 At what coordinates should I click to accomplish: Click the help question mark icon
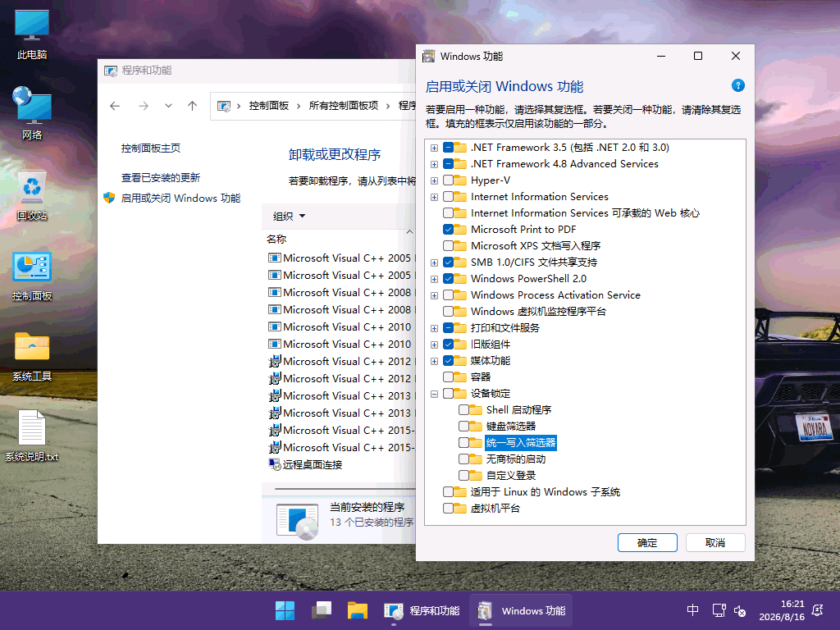point(737,85)
